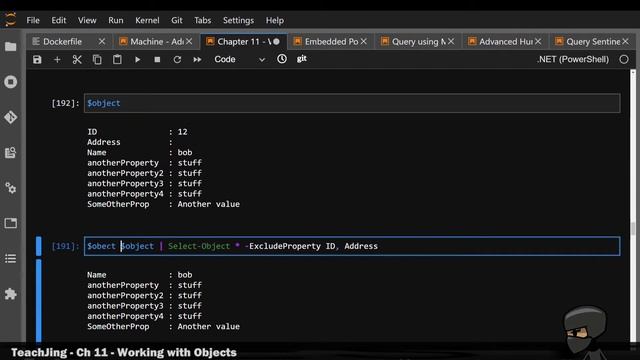Collapse cell [191] via its blue bar
The height and width of the screenshot is (360, 640).
[39, 246]
